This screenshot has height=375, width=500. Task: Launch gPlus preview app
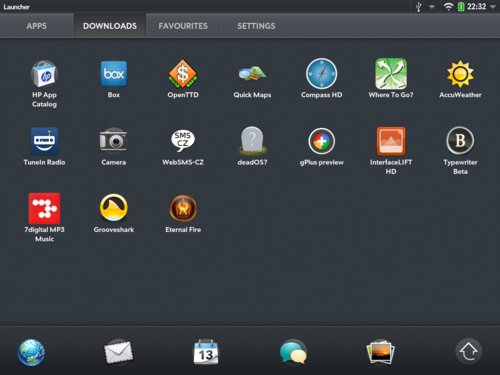tap(322, 141)
